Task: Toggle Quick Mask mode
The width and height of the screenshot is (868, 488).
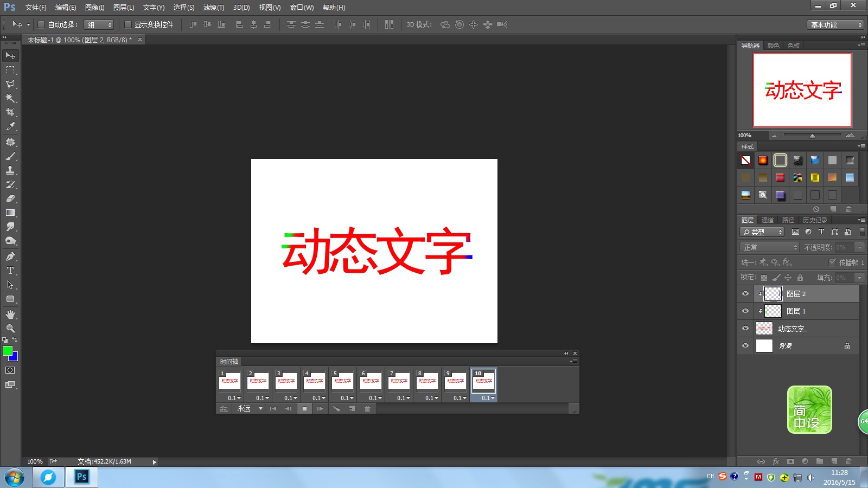Action: coord(10,370)
